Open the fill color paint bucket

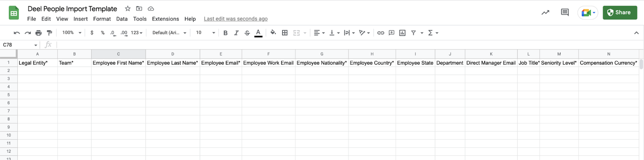click(273, 33)
